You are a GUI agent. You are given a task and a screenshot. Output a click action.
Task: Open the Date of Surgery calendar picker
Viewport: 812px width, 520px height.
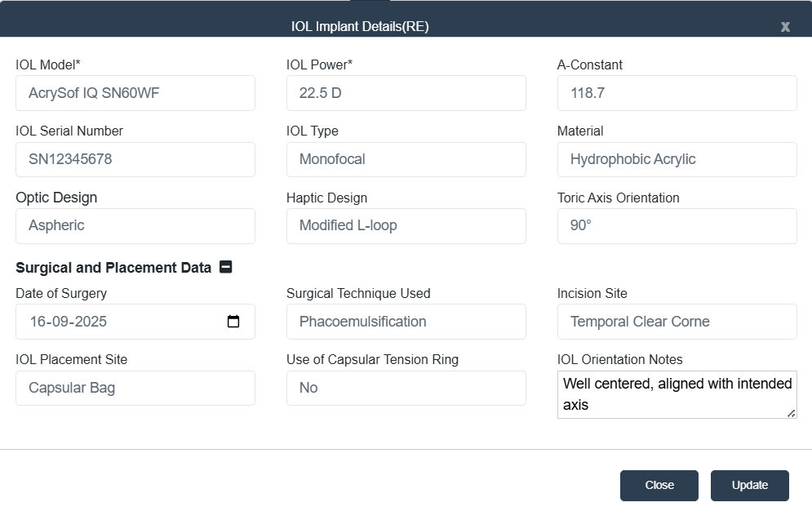(233, 322)
